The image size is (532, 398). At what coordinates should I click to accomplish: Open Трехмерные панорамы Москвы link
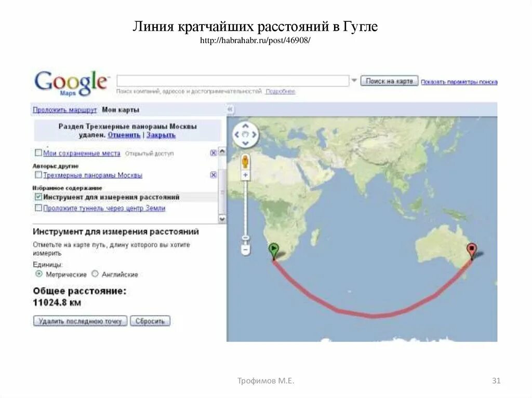(92, 175)
